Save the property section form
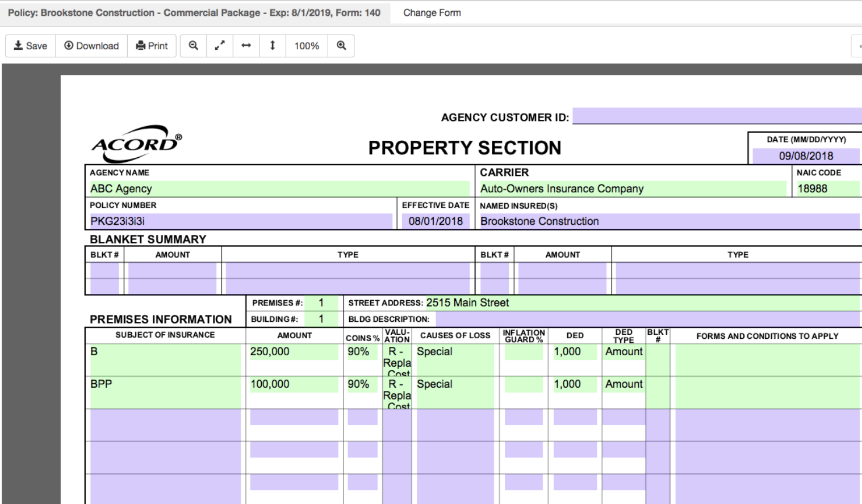The width and height of the screenshot is (862, 504). point(31,46)
